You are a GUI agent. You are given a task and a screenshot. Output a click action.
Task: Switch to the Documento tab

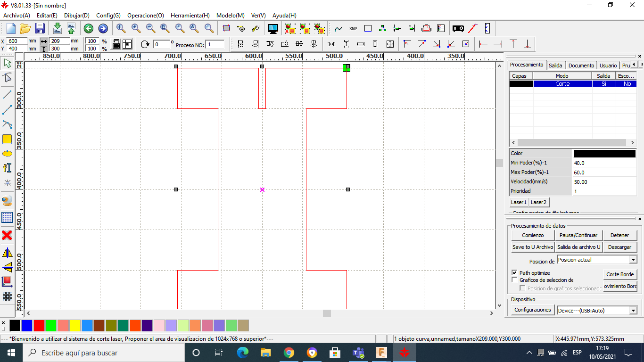point(581,66)
